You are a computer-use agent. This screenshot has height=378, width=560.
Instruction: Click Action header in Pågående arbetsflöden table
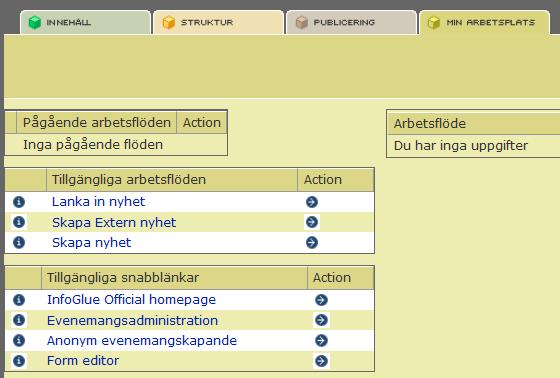click(x=202, y=123)
